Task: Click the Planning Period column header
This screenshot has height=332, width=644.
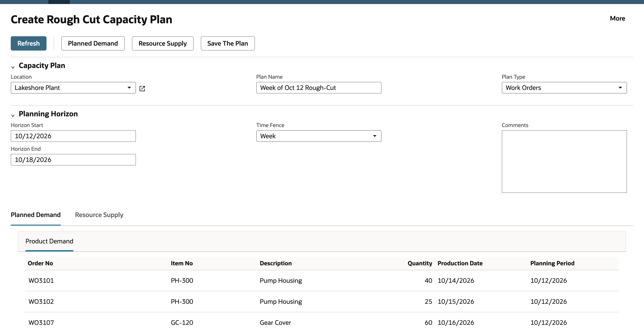Action: 552,263
